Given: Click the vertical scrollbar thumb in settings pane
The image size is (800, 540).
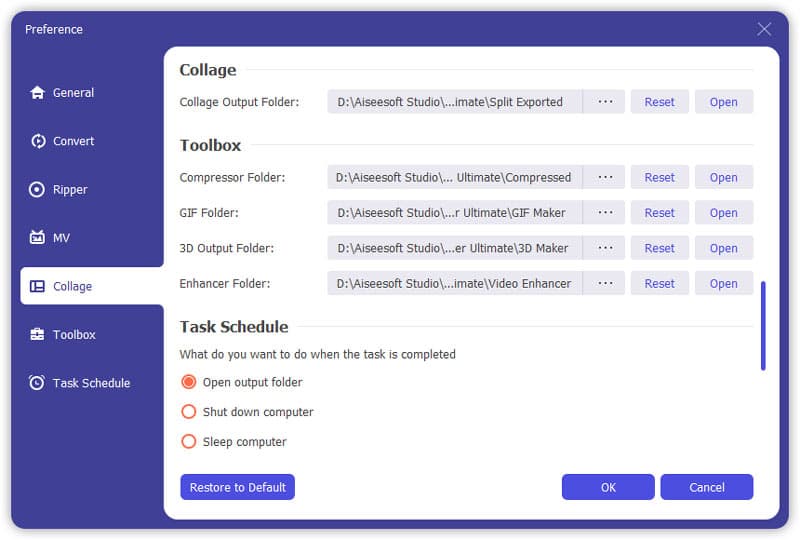Looking at the screenshot, I should pyautogui.click(x=763, y=325).
